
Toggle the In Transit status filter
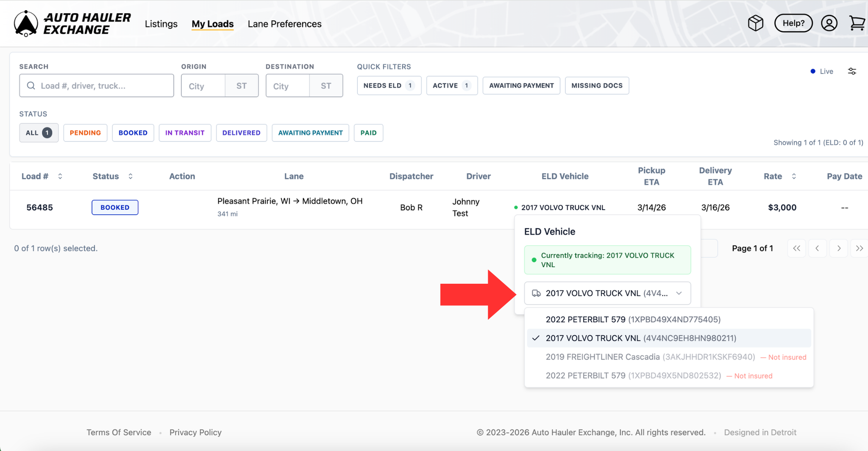(185, 133)
